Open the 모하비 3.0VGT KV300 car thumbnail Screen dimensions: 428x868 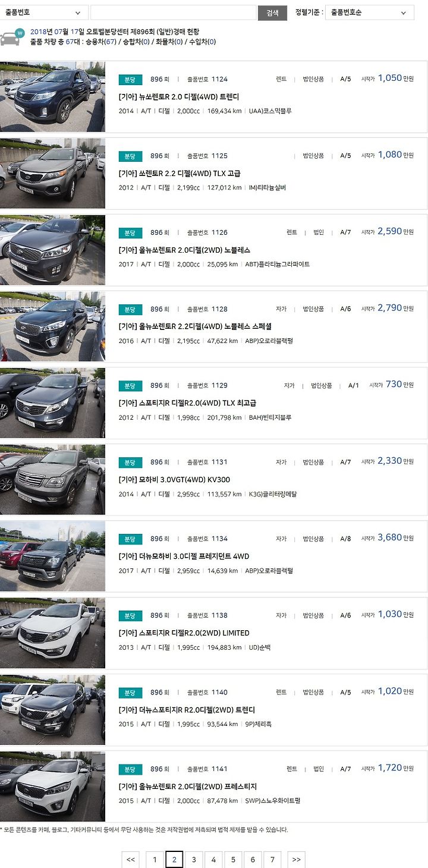pos(52,480)
